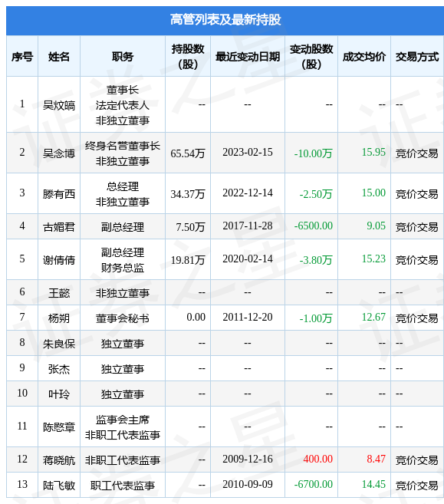This screenshot has width=444, height=504.
Task: Select the 姓名 column header
Action: coord(59,57)
